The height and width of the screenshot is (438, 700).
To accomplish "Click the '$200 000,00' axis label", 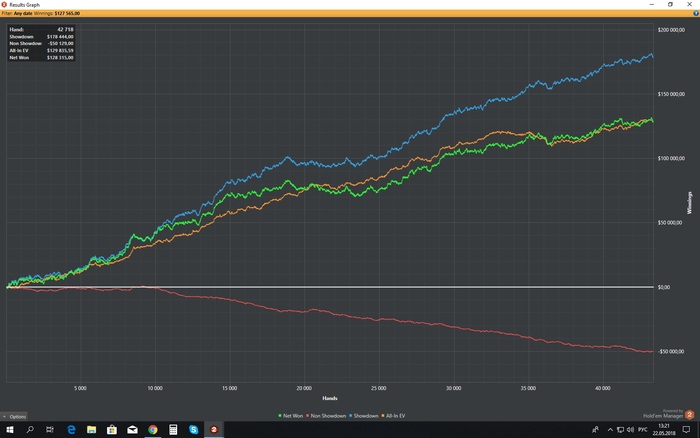I will [671, 30].
